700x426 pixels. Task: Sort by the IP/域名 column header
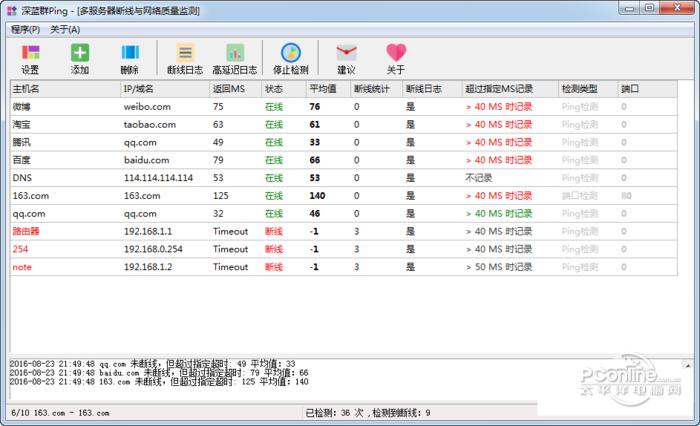tap(165, 89)
